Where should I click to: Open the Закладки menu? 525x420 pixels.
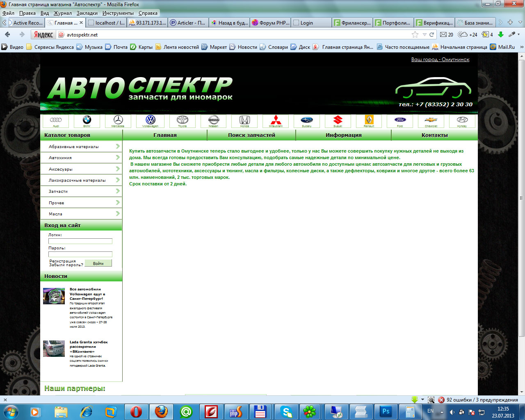coord(87,13)
